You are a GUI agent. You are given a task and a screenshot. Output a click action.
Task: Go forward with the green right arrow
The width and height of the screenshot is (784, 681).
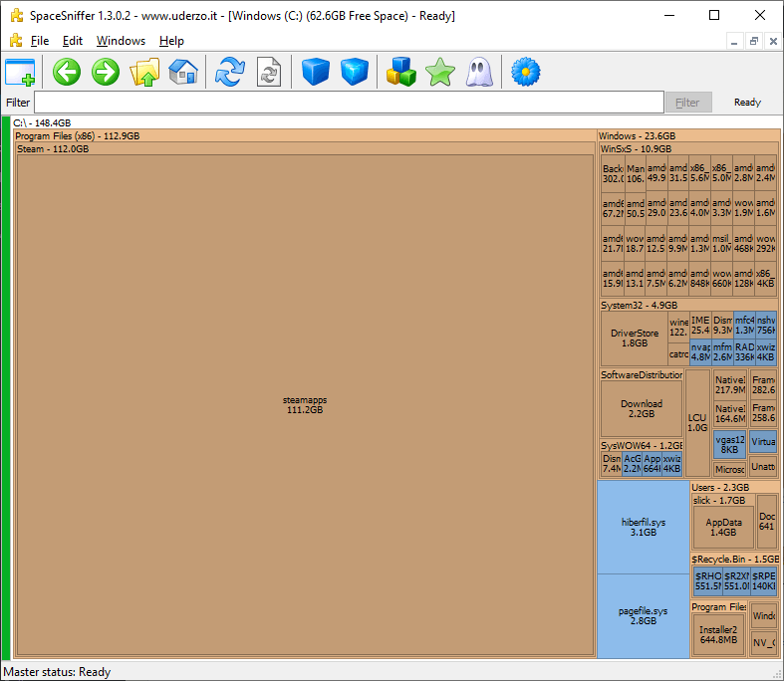click(x=106, y=72)
